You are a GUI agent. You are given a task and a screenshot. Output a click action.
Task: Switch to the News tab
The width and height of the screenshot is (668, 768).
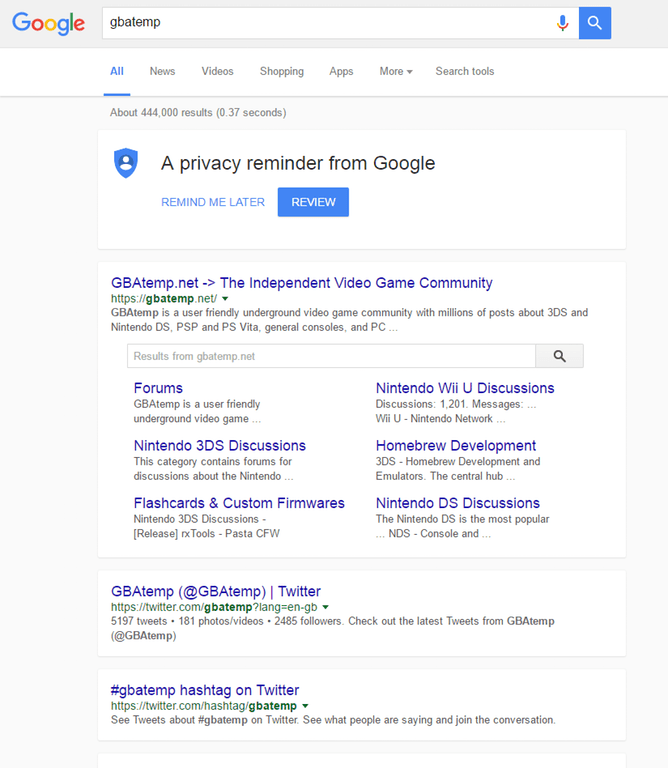coord(162,72)
